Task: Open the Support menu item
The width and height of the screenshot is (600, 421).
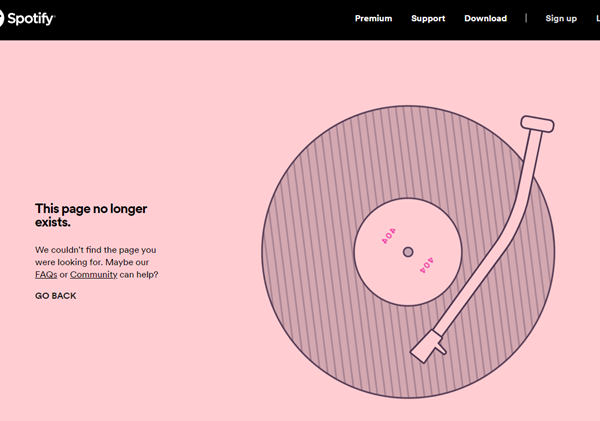Action: pyautogui.click(x=428, y=18)
